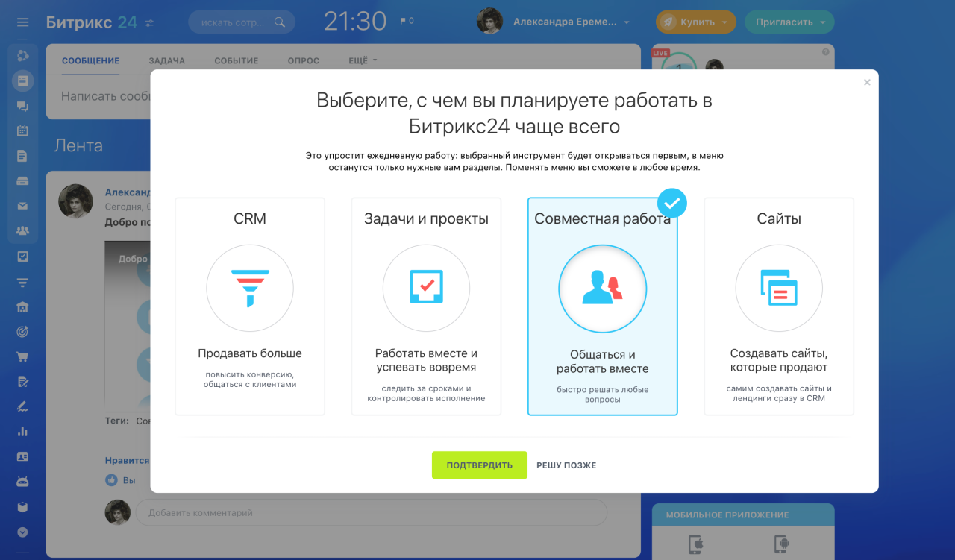Switch to the Опрос tab

tap(304, 60)
